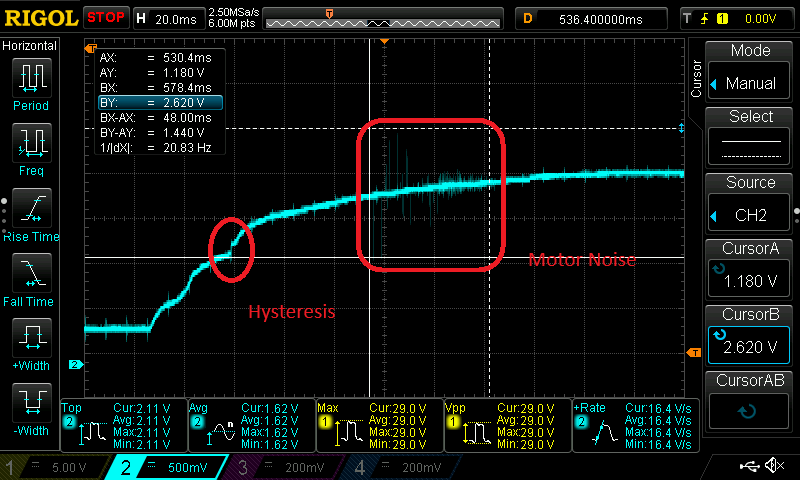Screen dimensions: 800x480
Task: Open the cursor Select line type menu
Action: (749, 148)
